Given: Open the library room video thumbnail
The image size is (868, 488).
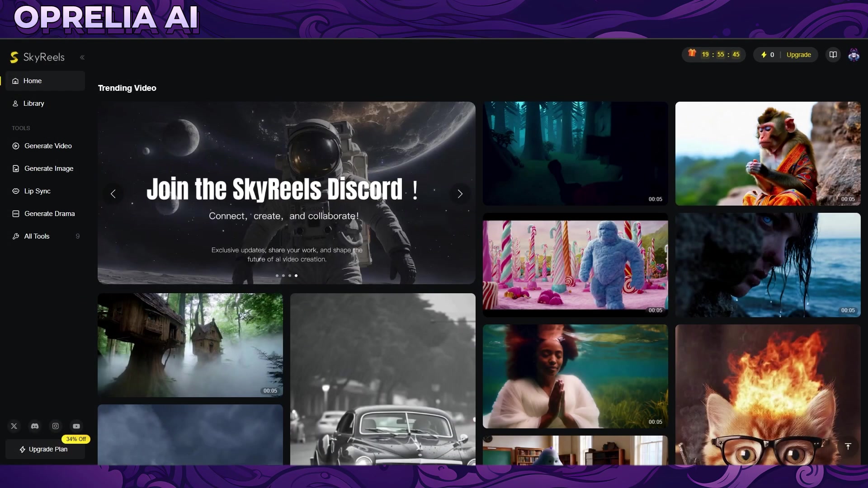Looking at the screenshot, I should pyautogui.click(x=576, y=450).
